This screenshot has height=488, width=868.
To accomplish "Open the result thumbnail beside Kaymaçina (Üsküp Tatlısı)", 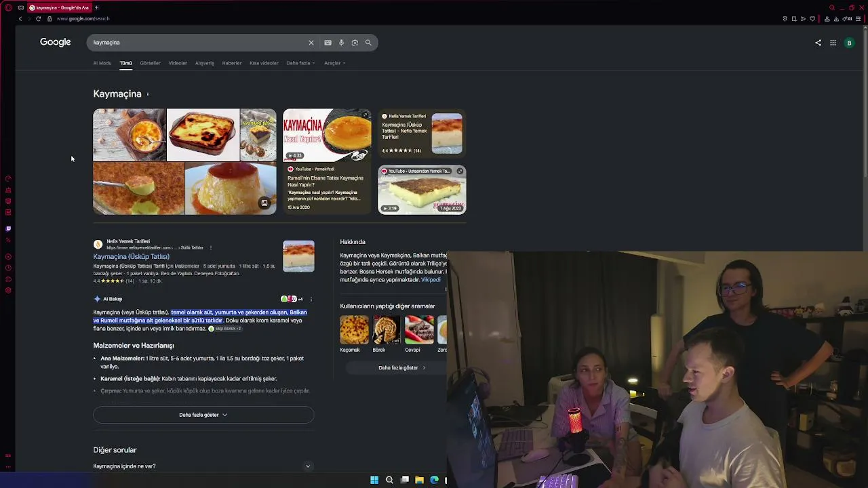I will click(x=298, y=256).
